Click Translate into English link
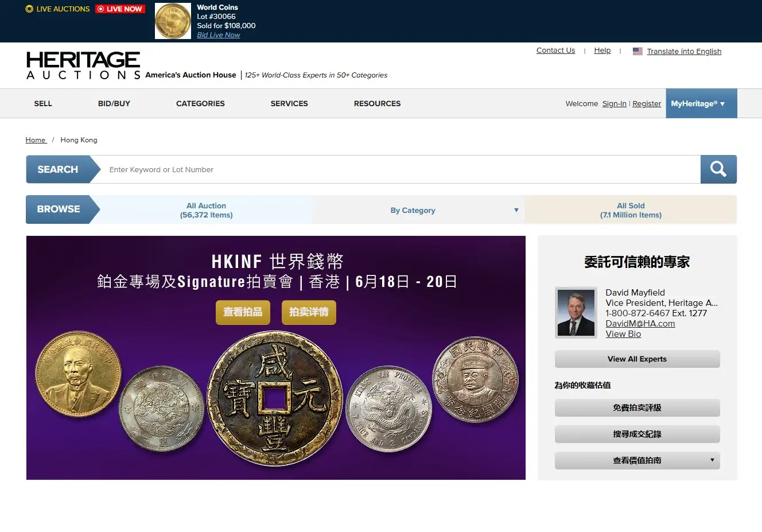 [684, 51]
